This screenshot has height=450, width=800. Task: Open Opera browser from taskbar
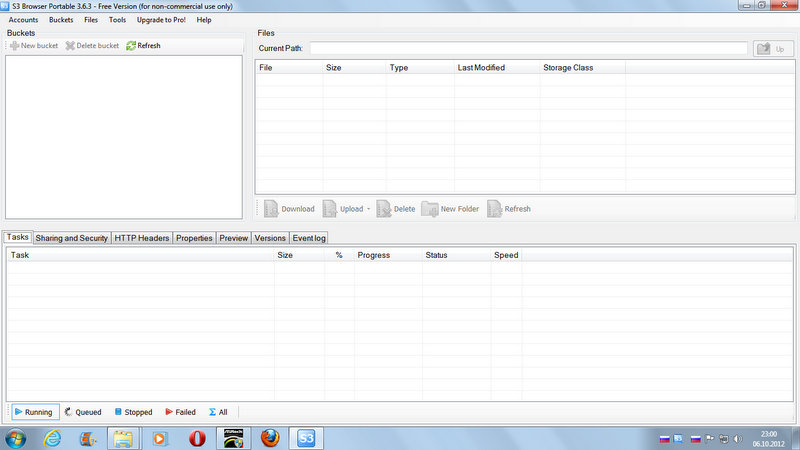point(197,438)
